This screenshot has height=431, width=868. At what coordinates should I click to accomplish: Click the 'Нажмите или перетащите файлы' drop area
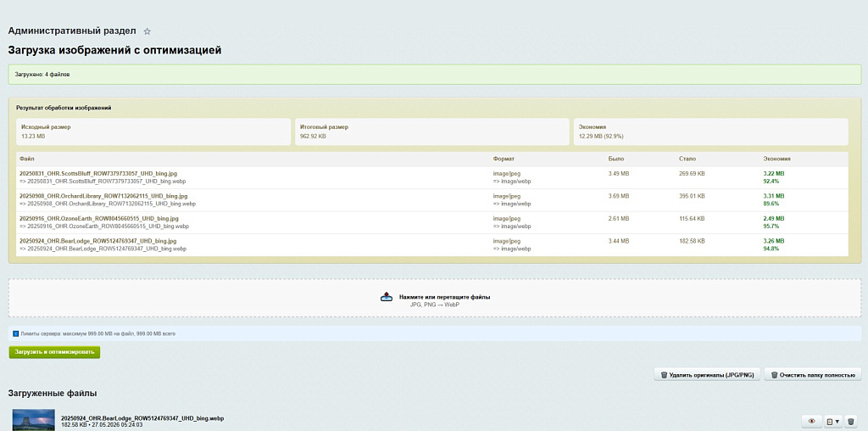click(435, 298)
